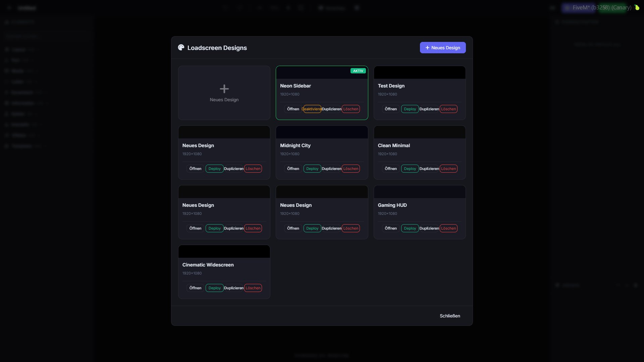Select the Gaming HUD preview thumbnail
Screen dimensions: 644x362
[420, 192]
